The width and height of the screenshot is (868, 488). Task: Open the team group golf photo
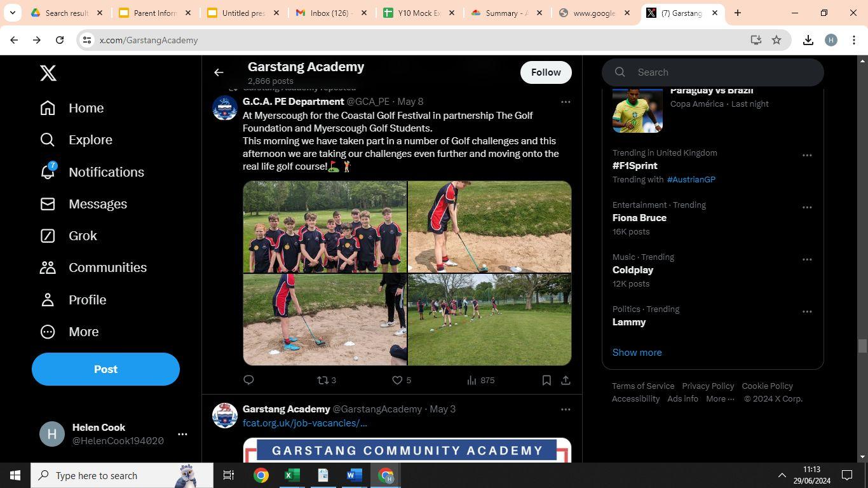(325, 227)
